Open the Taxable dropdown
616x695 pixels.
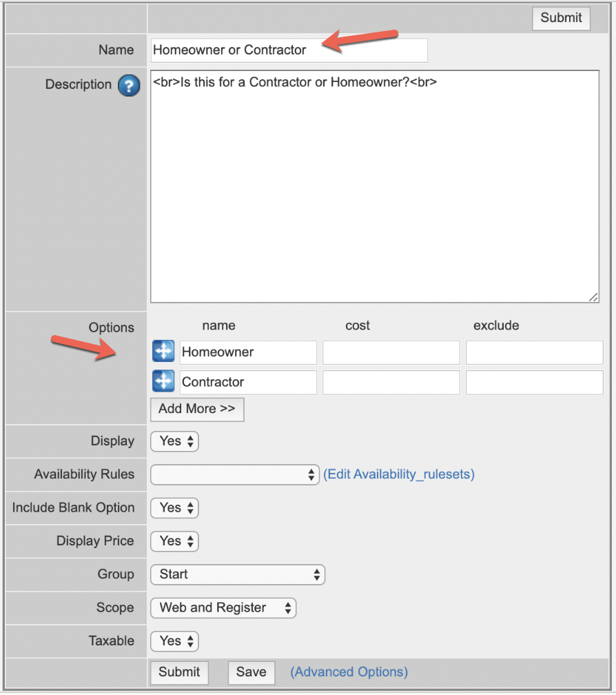coord(174,641)
